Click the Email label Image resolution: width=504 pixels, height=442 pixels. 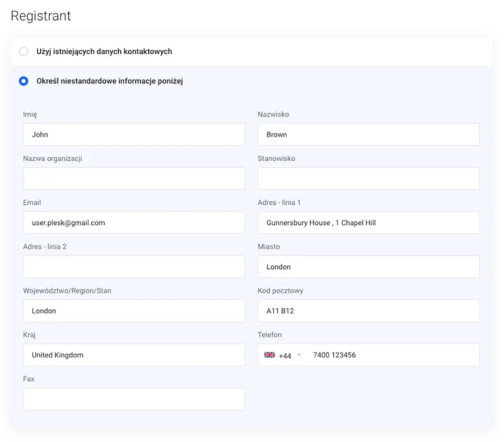[32, 203]
